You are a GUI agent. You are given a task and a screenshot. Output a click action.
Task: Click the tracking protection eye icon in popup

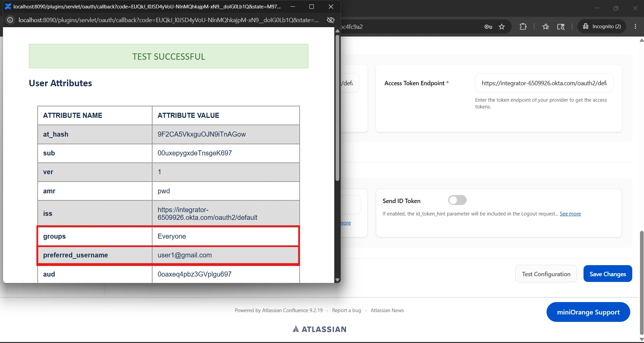331,20
